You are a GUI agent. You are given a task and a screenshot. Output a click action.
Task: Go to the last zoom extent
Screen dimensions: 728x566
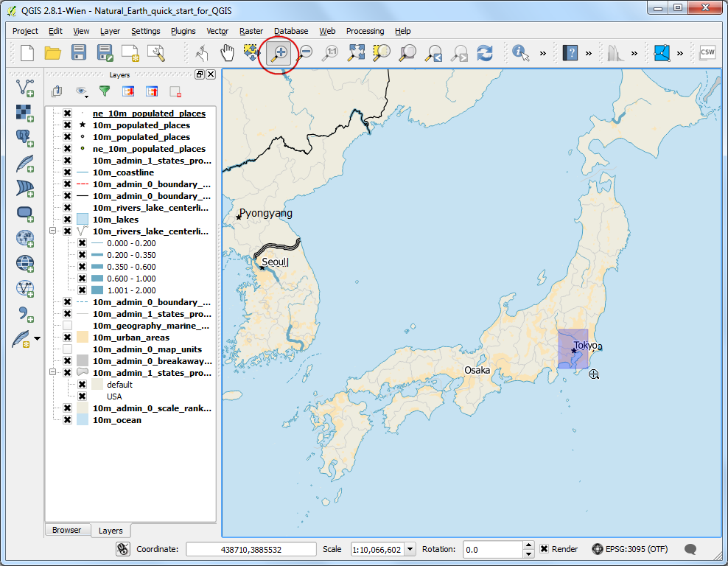[x=434, y=53]
